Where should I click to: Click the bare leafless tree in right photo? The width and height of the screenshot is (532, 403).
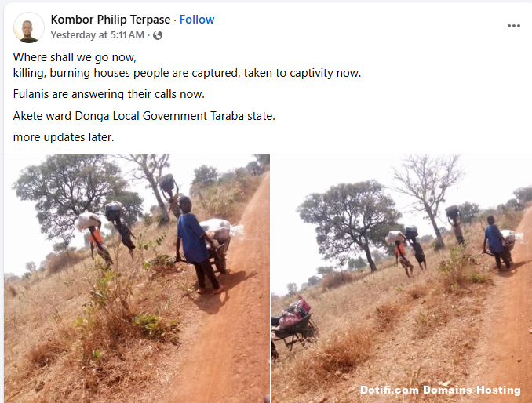pyautogui.click(x=428, y=200)
